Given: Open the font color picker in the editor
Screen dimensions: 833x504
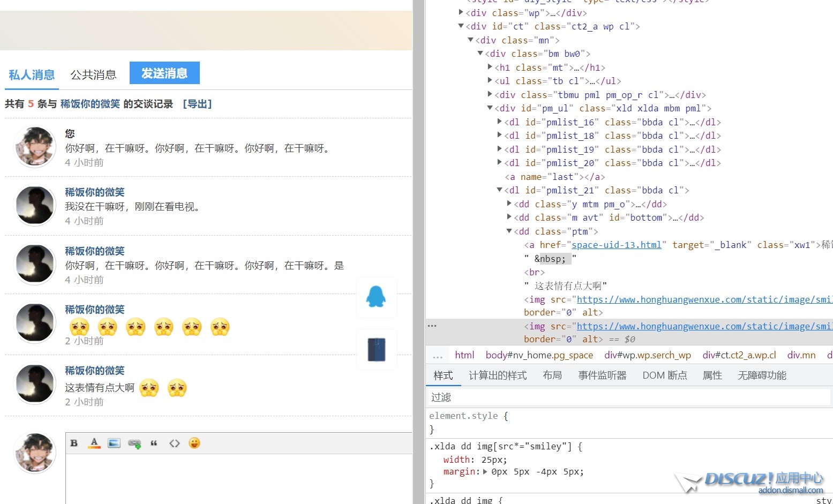Looking at the screenshot, I should 94,443.
